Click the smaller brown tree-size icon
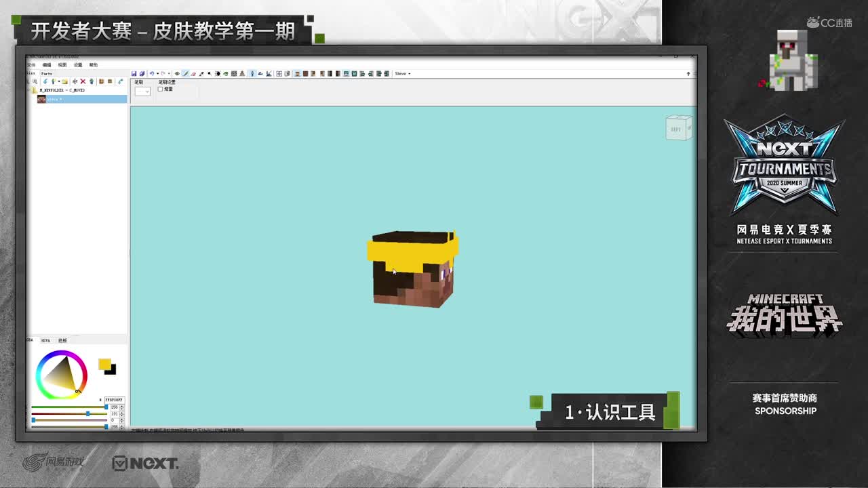The image size is (868, 488). coord(110,81)
